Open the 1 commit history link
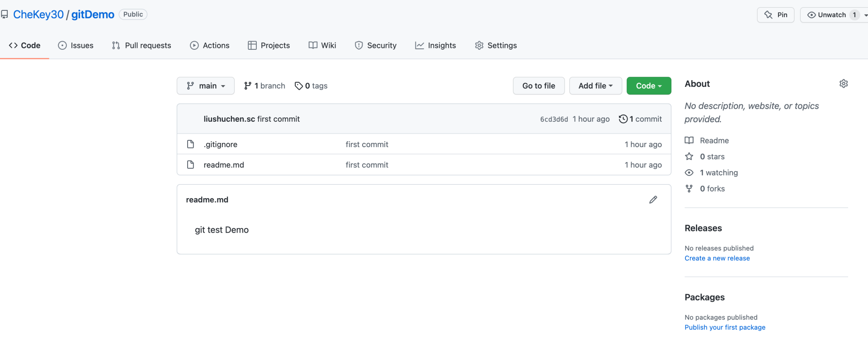 pyautogui.click(x=640, y=119)
